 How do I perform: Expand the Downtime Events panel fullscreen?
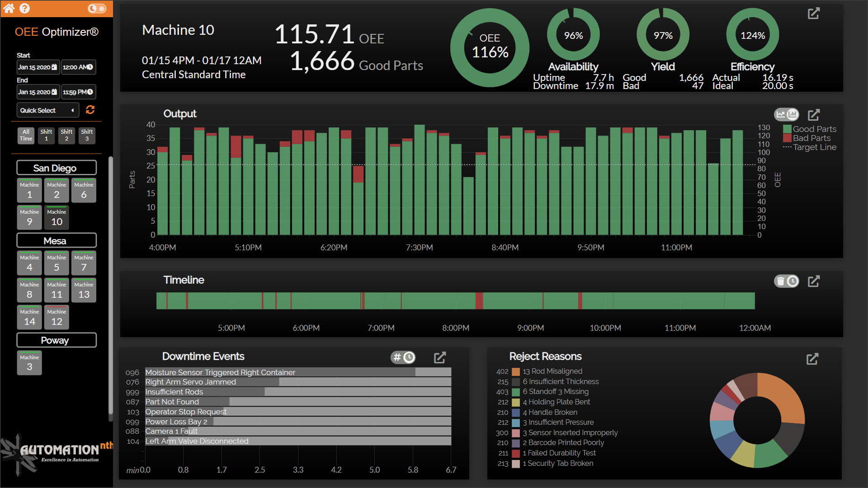[x=440, y=357]
